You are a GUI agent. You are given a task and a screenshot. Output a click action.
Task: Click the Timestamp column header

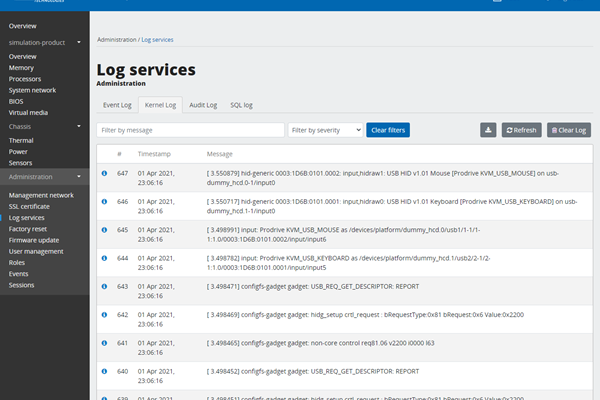coord(154,154)
